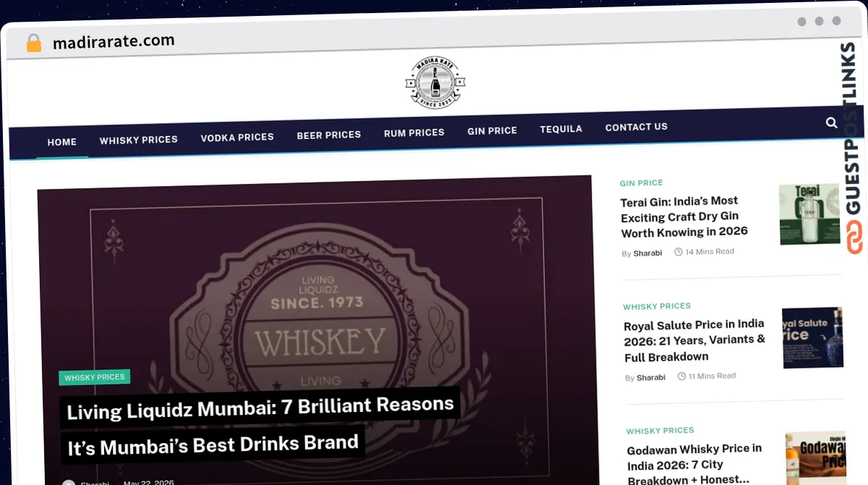The width and height of the screenshot is (868, 485).
Task: Open the Godawan Whisky Price article
Action: 695,464
